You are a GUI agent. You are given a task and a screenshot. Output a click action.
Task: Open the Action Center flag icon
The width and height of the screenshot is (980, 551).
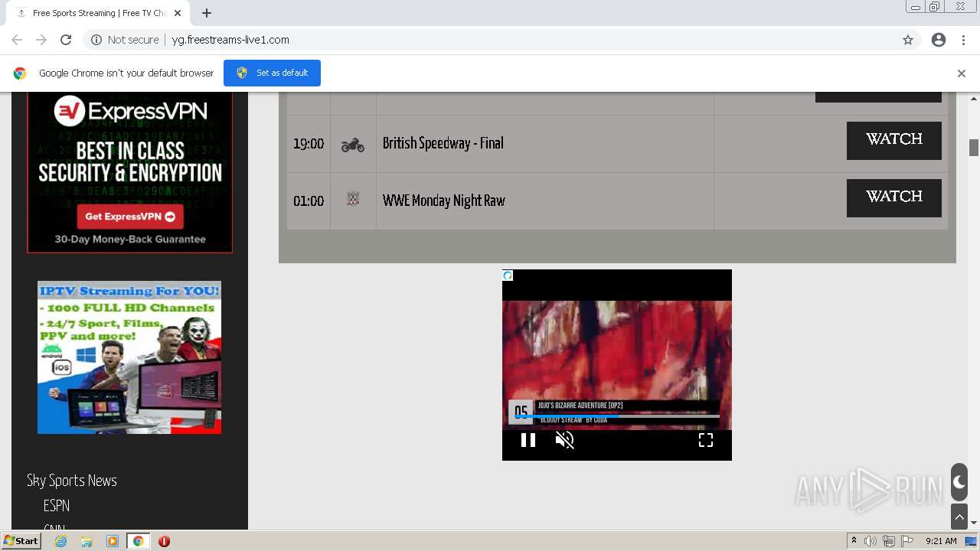pos(907,541)
